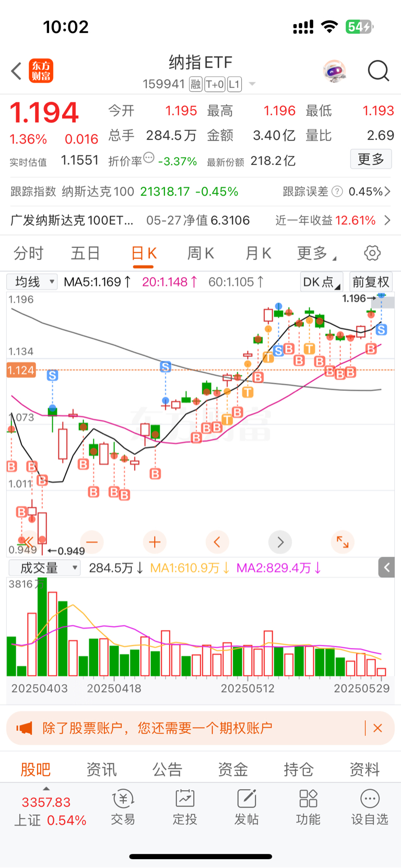The width and height of the screenshot is (401, 868).
Task: Tap the 融 margin tag
Action: [x=195, y=84]
